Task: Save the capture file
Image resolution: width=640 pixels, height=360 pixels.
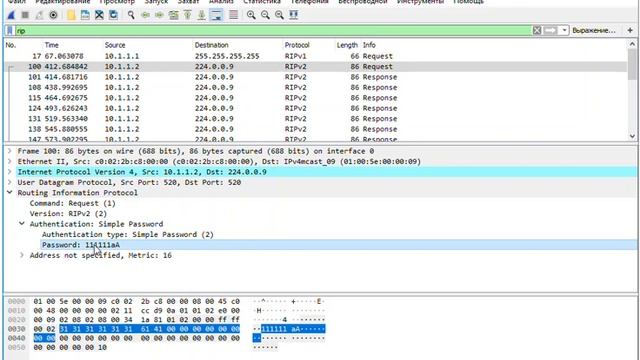Action: click(x=85, y=15)
